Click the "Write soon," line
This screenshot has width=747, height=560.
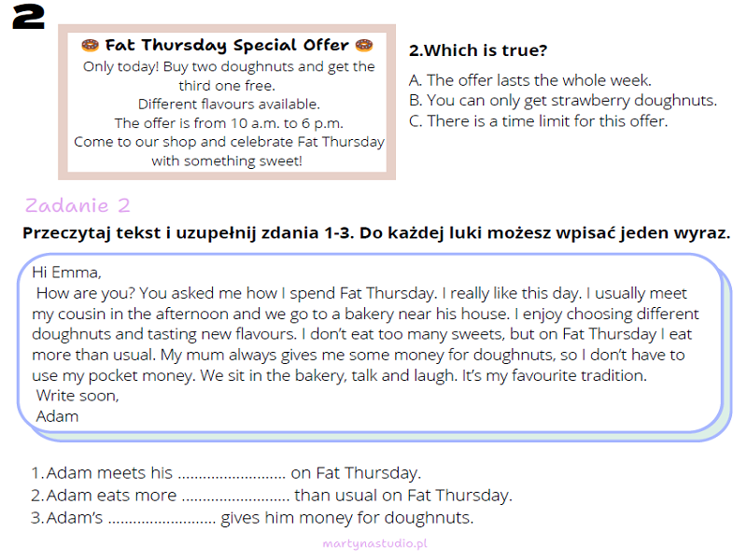click(78, 396)
